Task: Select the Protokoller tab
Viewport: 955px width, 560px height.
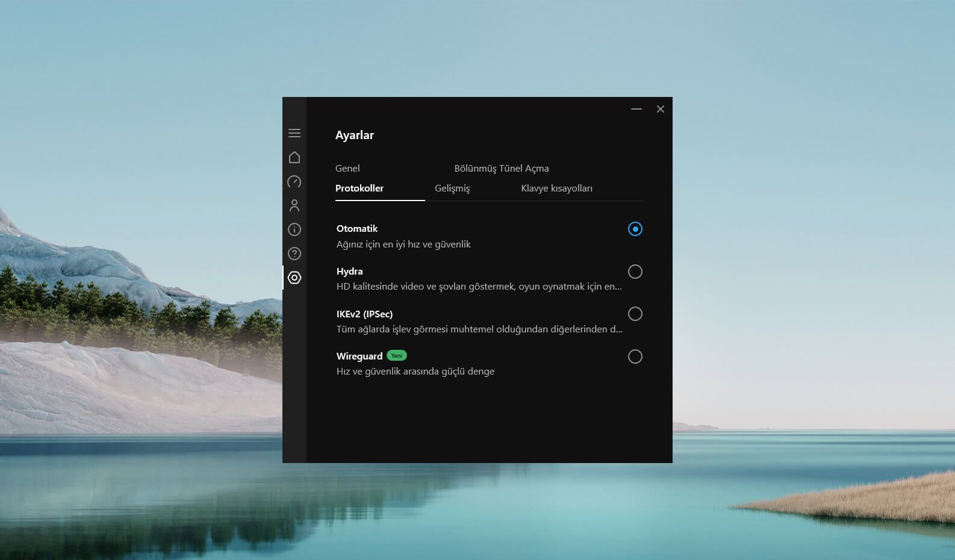Action: tap(359, 188)
